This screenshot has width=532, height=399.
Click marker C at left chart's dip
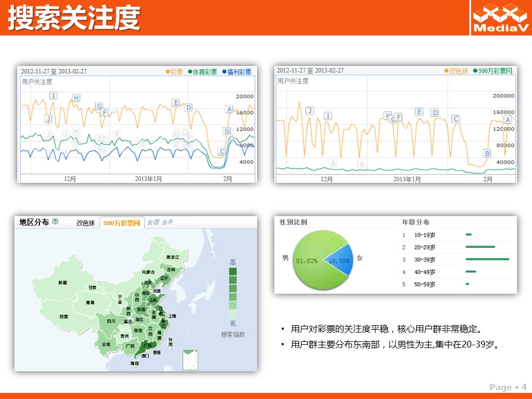click(x=222, y=151)
